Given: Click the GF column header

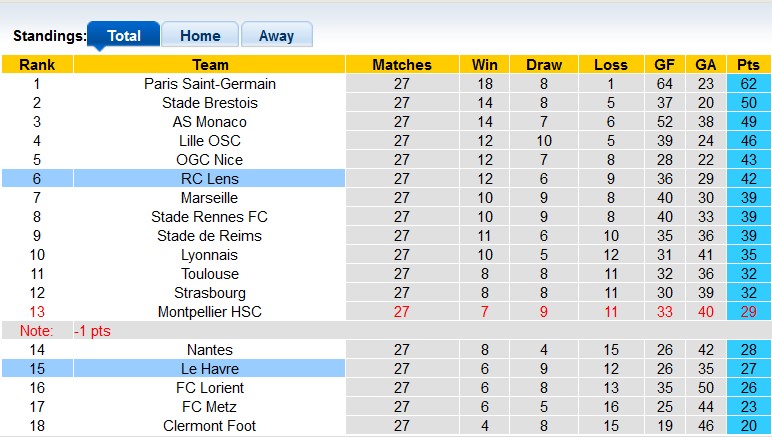Looking at the screenshot, I should coord(664,65).
